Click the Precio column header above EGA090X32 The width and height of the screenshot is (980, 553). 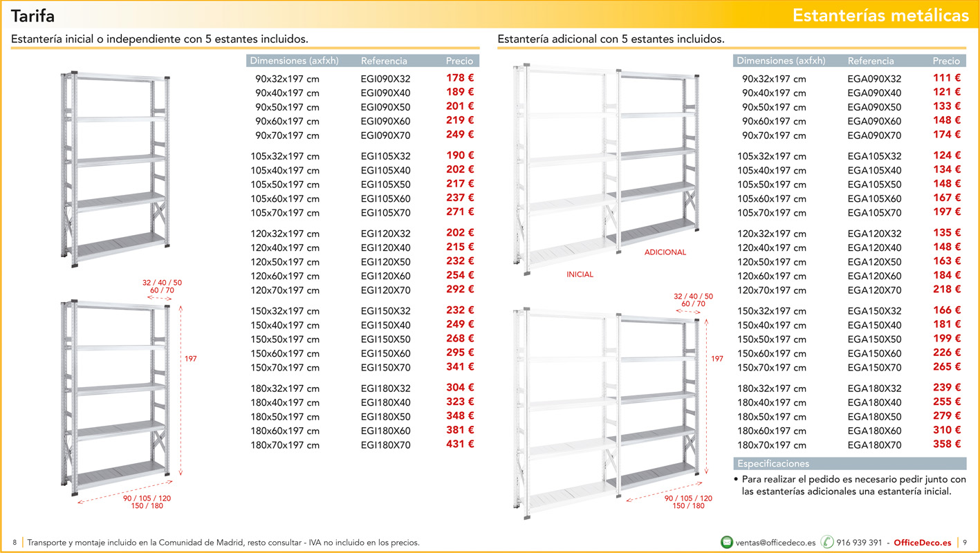pos(945,61)
